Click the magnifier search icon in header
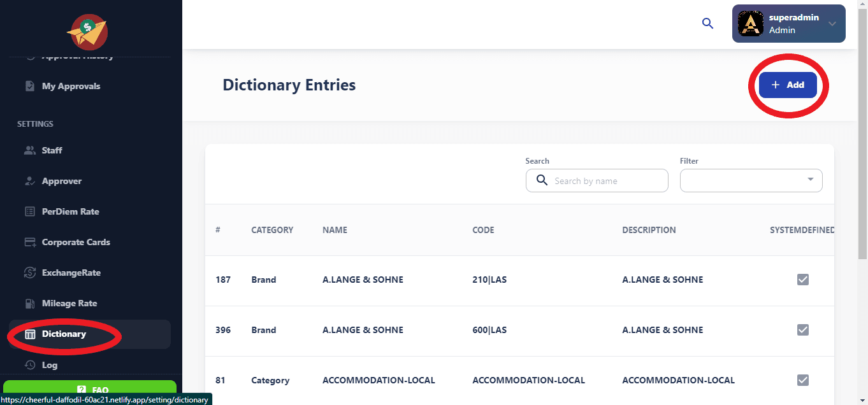 tap(707, 24)
